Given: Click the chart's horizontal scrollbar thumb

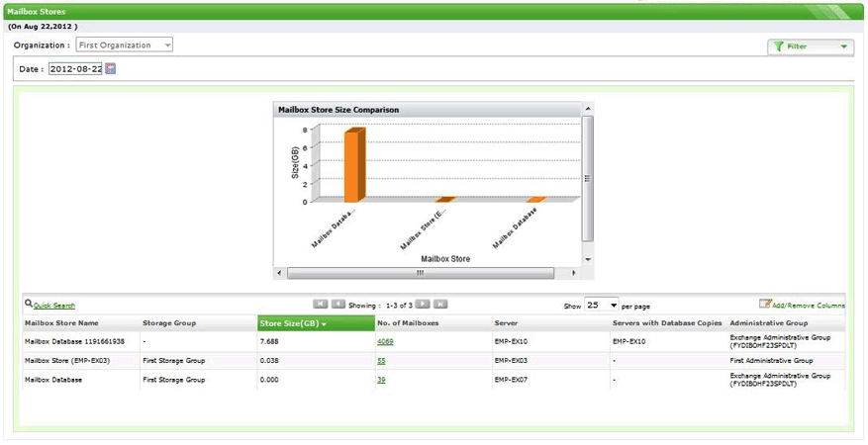Looking at the screenshot, I should (421, 273).
